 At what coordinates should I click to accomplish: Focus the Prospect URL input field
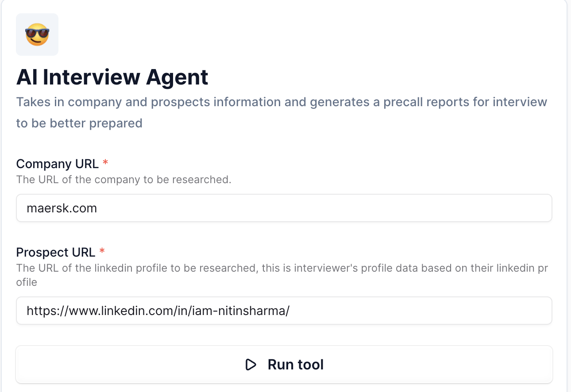[283, 311]
